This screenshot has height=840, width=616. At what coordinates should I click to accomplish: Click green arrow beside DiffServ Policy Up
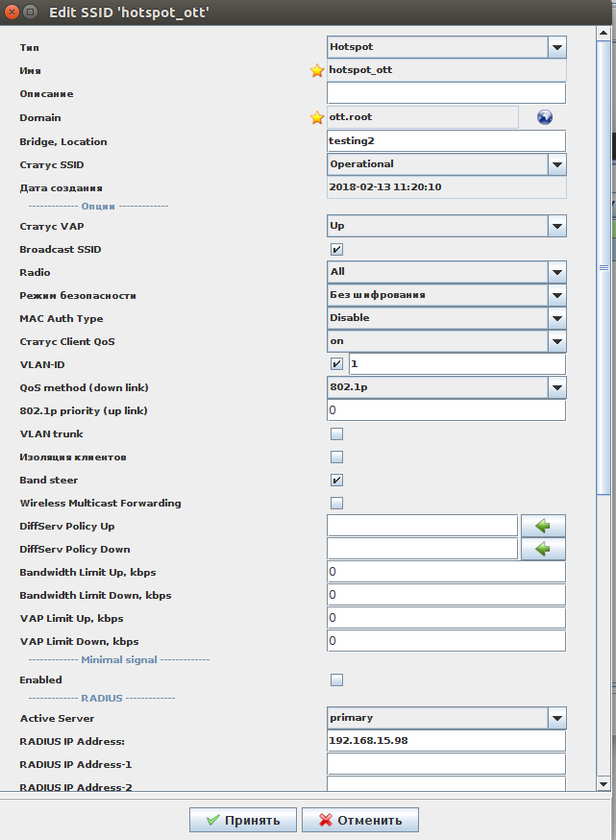(x=543, y=526)
